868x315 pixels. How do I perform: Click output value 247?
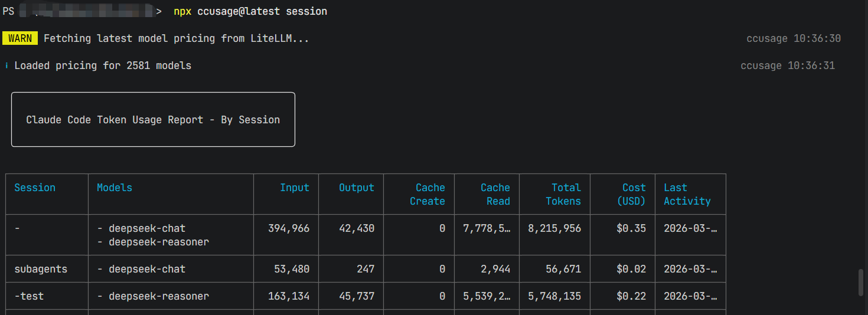(366, 269)
